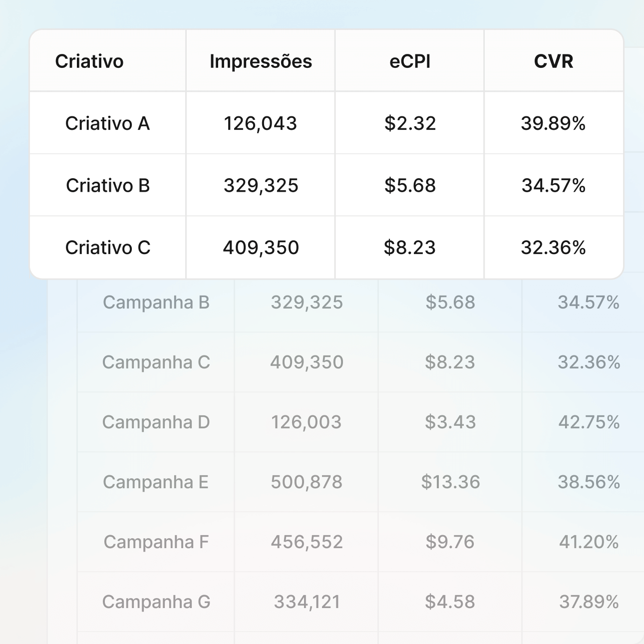Screen dimensions: 644x644
Task: Click impressions value 126,043
Action: (x=260, y=123)
